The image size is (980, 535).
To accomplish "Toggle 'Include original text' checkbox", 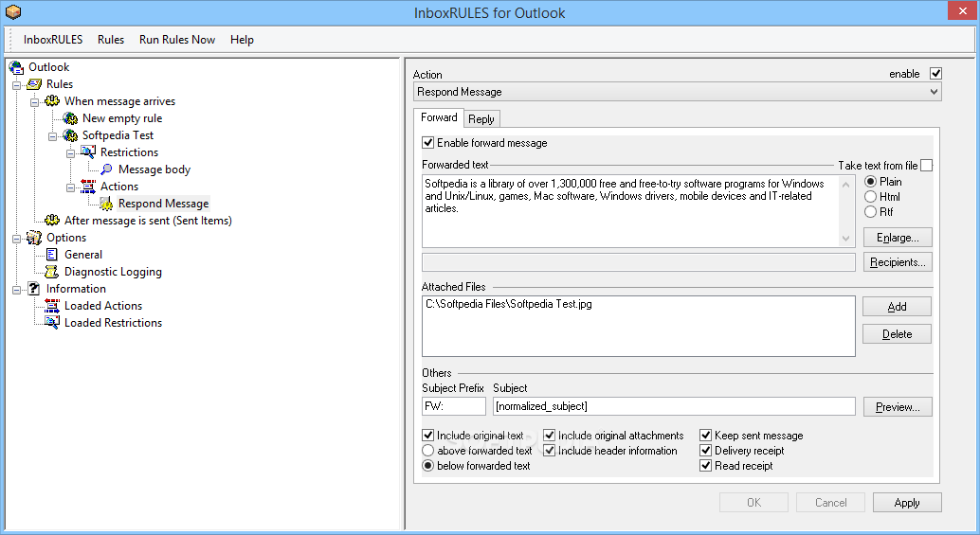I will [428, 436].
